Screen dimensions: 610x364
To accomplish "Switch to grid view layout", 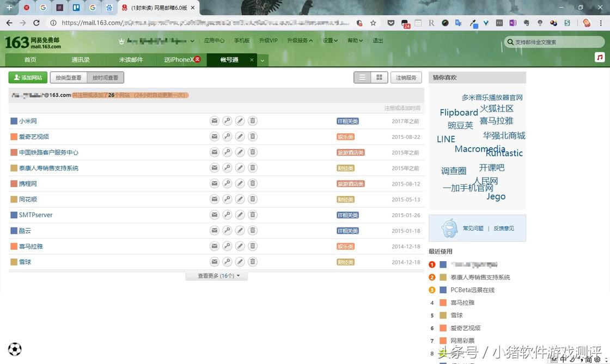I will pos(379,77).
